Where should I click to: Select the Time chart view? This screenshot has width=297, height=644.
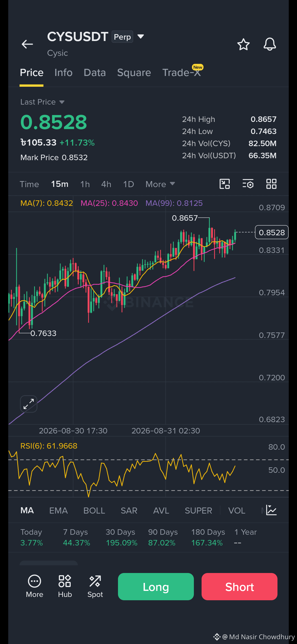pos(29,184)
